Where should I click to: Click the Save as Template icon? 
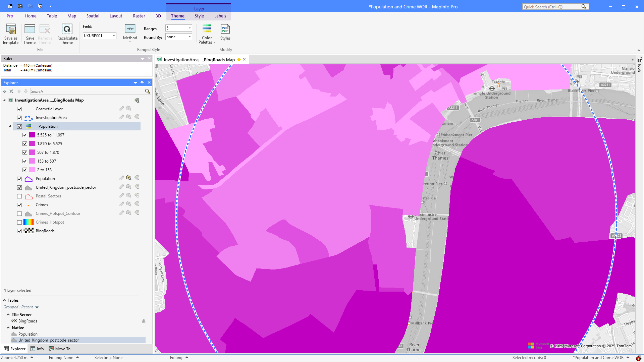coord(10,29)
